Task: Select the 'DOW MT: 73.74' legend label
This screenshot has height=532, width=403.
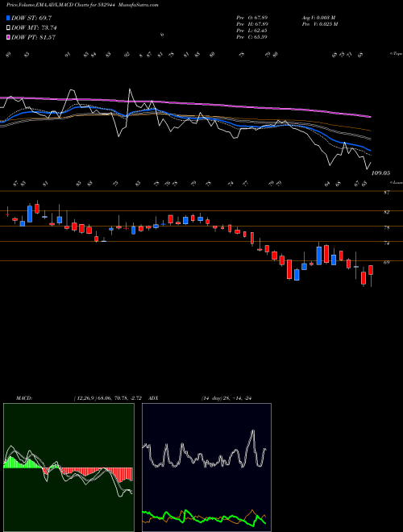Action: coord(34,28)
